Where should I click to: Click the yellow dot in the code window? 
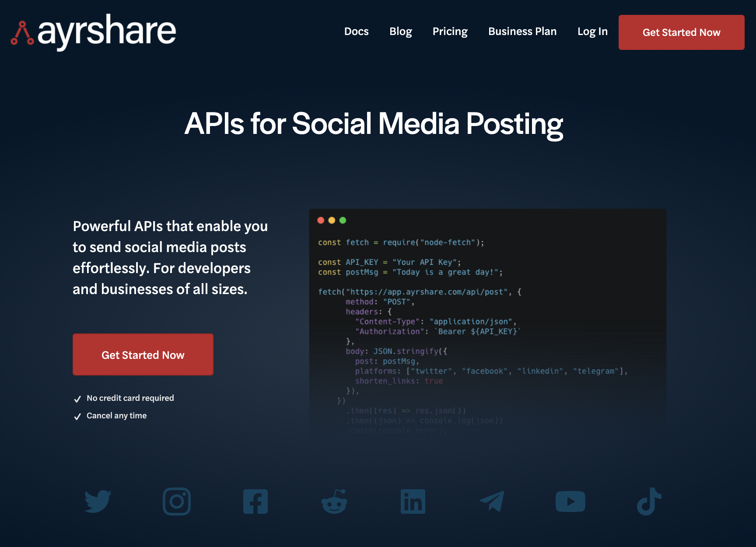click(x=332, y=220)
